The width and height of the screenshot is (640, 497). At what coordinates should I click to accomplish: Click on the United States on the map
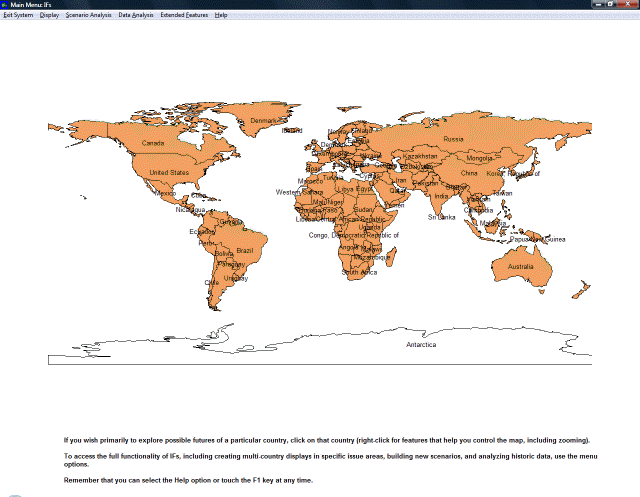[168, 173]
